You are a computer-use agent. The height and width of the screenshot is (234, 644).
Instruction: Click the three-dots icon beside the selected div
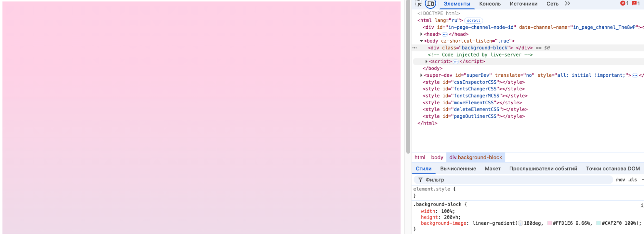pos(415,48)
